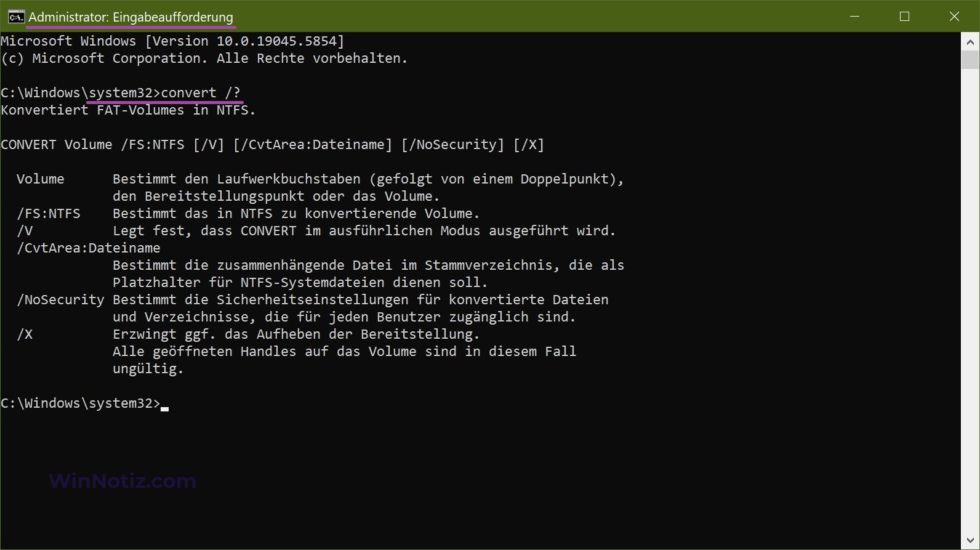Open the cmd system menu icon
The image size is (980, 550).
pos(16,17)
